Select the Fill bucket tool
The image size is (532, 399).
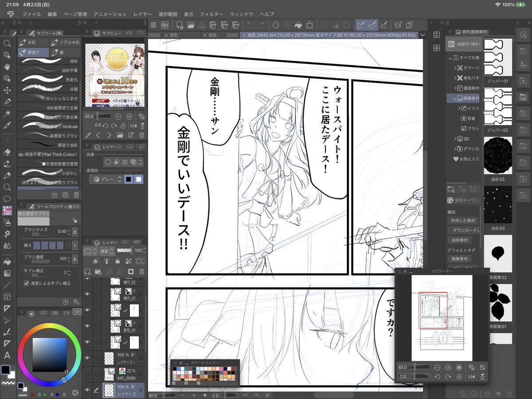pos(7,261)
